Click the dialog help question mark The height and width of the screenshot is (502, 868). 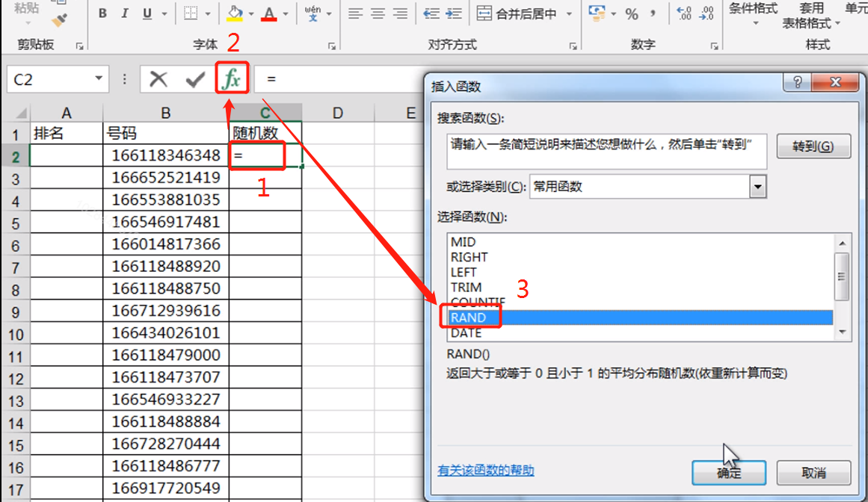798,83
